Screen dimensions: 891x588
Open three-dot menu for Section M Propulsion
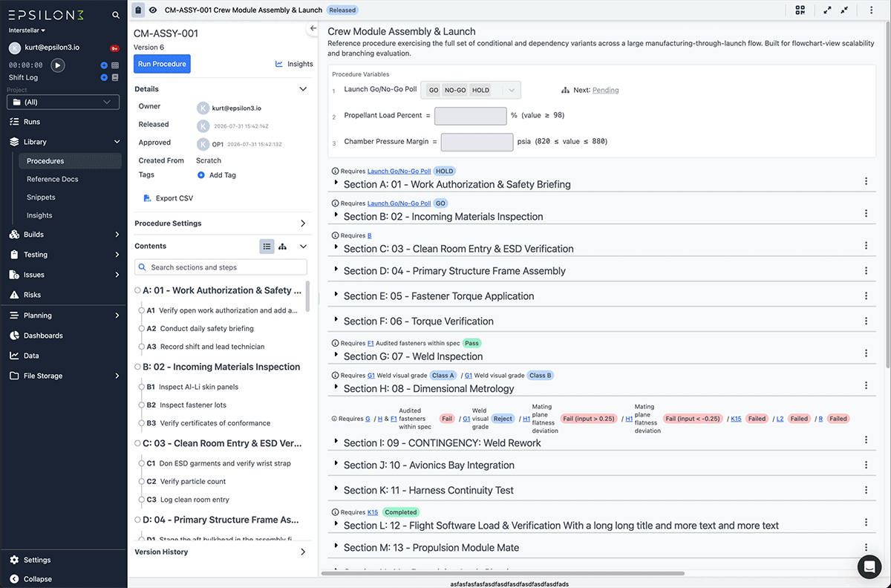(866, 547)
